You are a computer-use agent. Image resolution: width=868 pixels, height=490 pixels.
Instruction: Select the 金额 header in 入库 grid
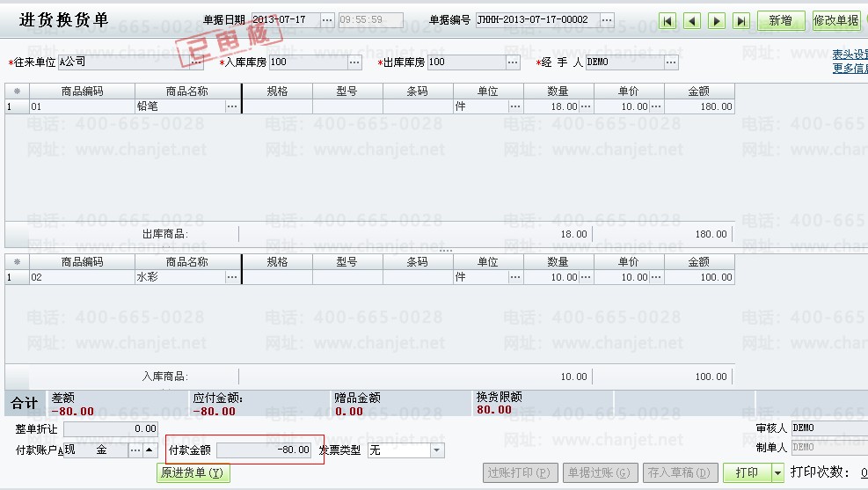tap(699, 261)
